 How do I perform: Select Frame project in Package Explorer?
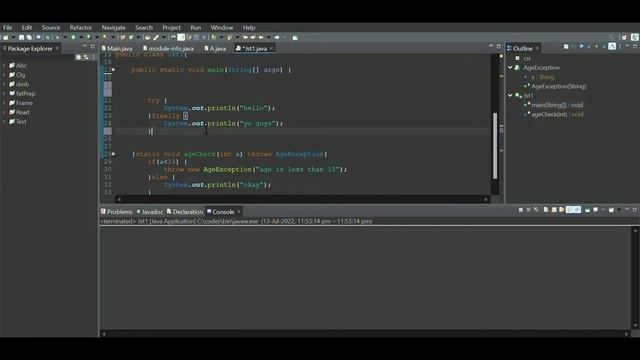coord(24,103)
